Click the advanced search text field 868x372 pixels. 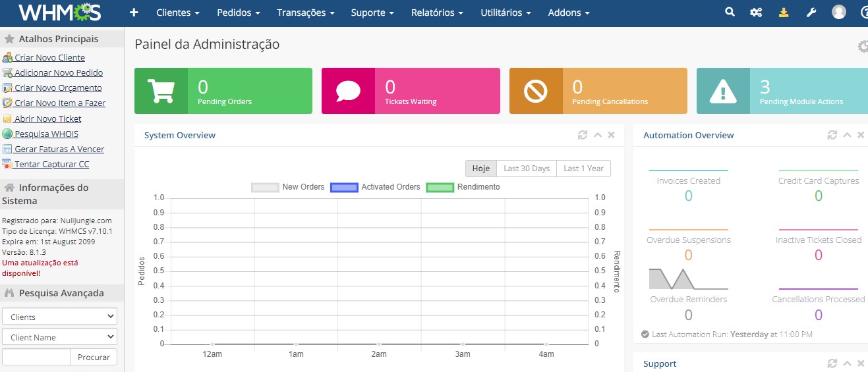point(36,357)
